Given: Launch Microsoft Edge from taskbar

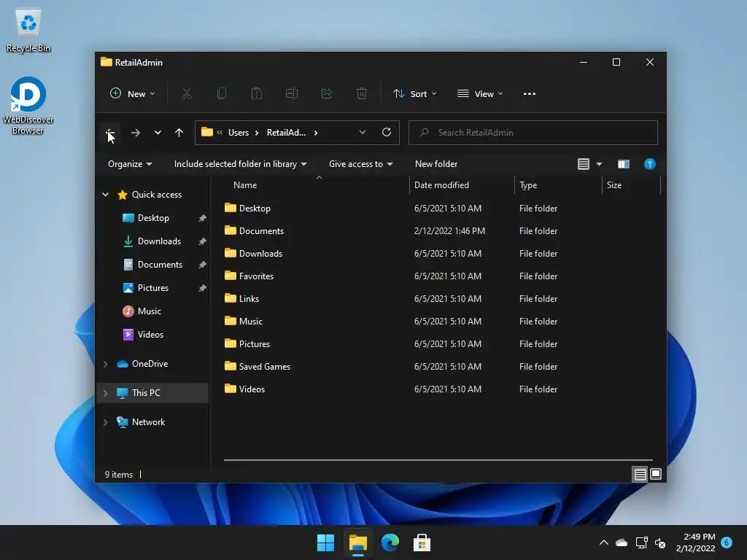Looking at the screenshot, I should pyautogui.click(x=390, y=542).
